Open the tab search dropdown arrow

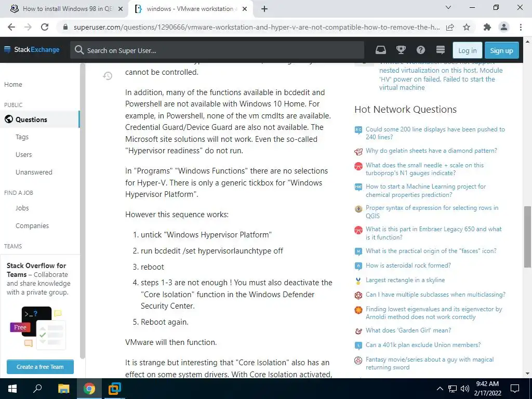tap(448, 7)
